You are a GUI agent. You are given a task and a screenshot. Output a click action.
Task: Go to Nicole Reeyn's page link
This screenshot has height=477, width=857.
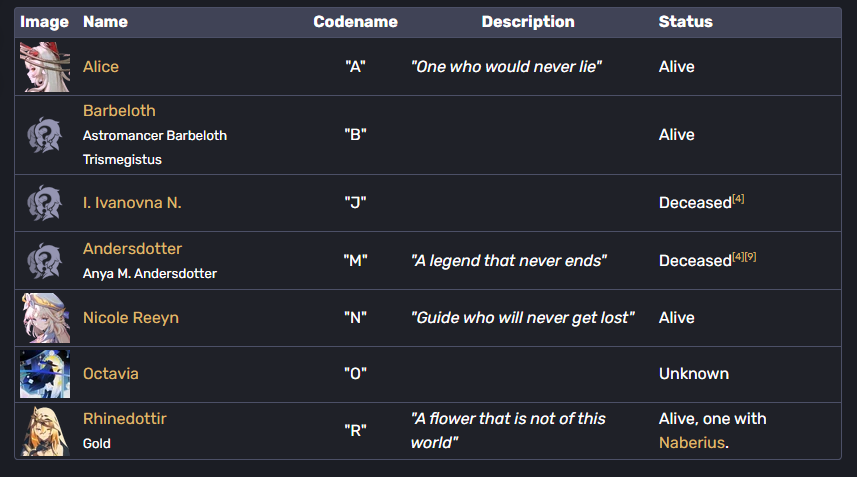click(131, 318)
